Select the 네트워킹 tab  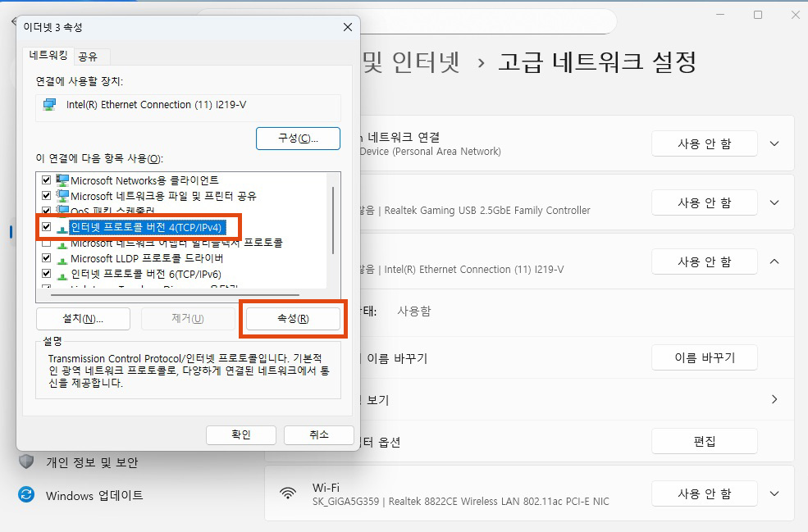48,56
